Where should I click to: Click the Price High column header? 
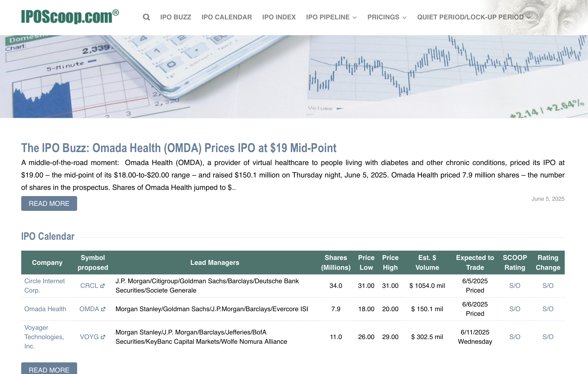pyautogui.click(x=390, y=263)
